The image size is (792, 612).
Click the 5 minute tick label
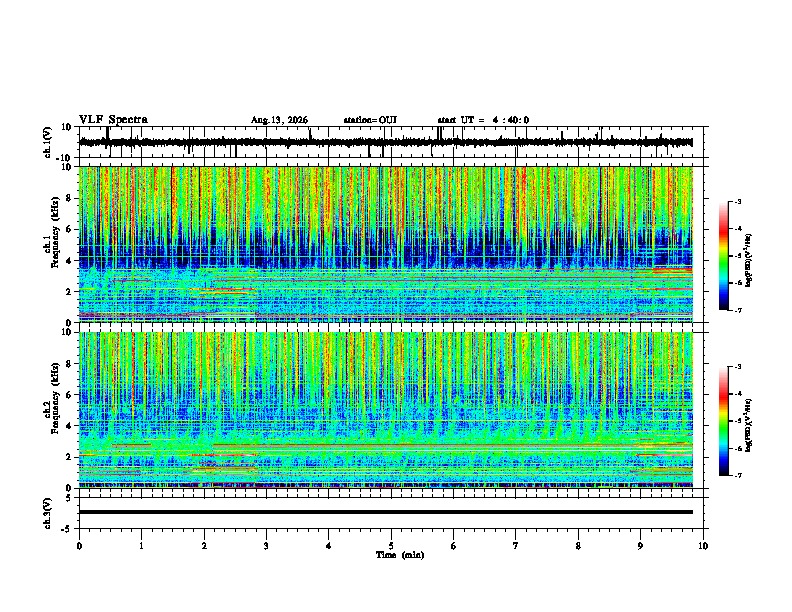click(x=391, y=546)
